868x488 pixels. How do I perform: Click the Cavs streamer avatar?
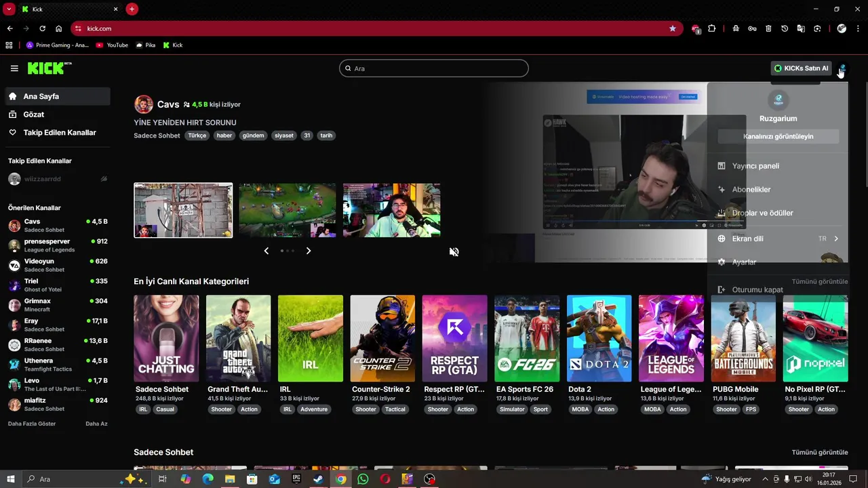143,104
